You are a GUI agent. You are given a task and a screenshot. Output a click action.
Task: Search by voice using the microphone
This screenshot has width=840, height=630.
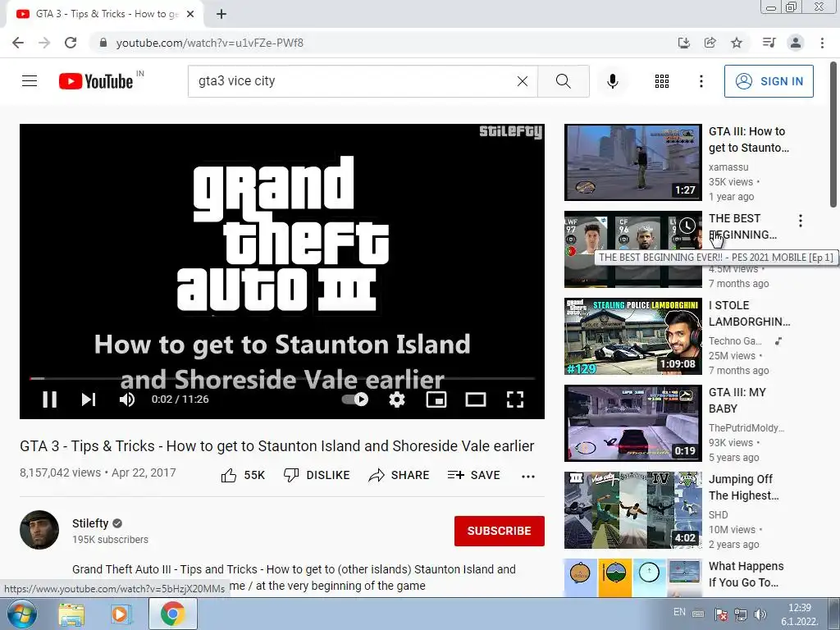pos(612,81)
